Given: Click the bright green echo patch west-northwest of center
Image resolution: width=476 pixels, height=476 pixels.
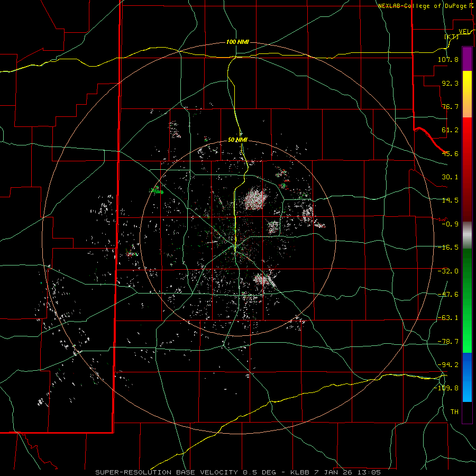Looking at the screenshot, I should 157,190.
